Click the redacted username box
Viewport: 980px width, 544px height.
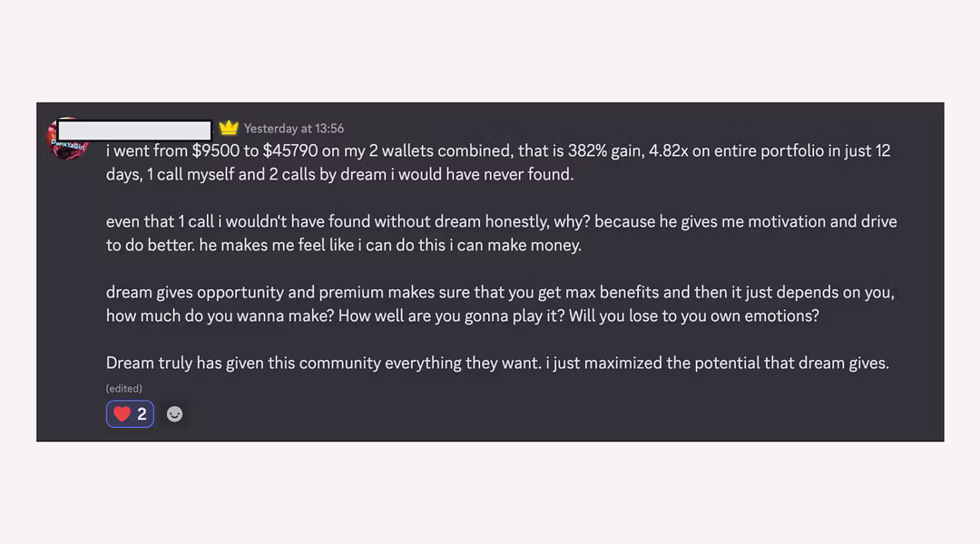134,131
